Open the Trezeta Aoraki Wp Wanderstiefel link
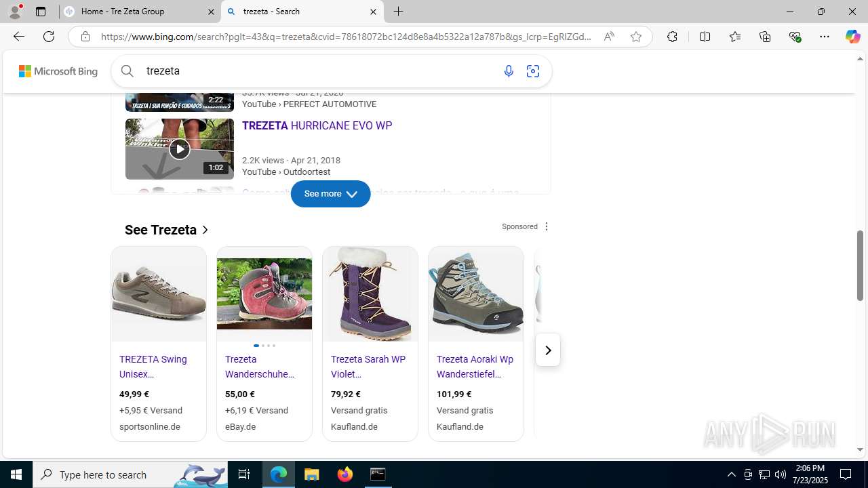The width and height of the screenshot is (868, 488). (x=475, y=367)
